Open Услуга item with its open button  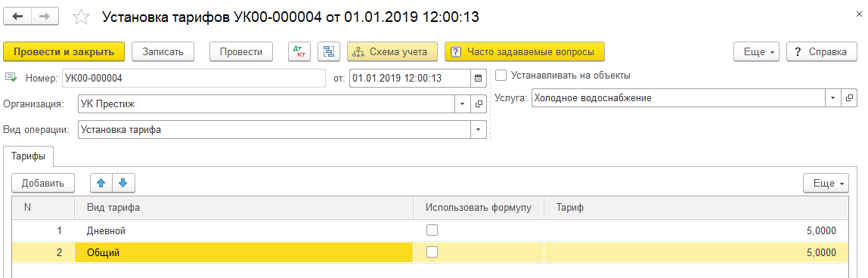[x=848, y=97]
